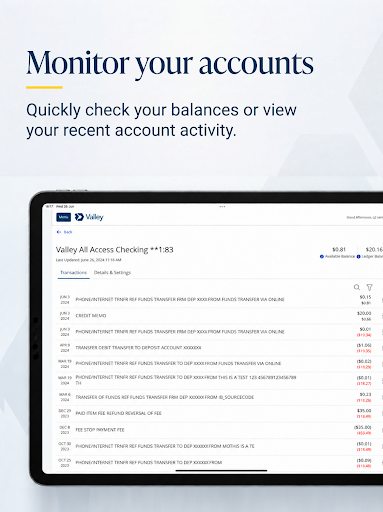383x512 pixels.
Task: Go back using the Back arrow link
Action: pos(65,232)
